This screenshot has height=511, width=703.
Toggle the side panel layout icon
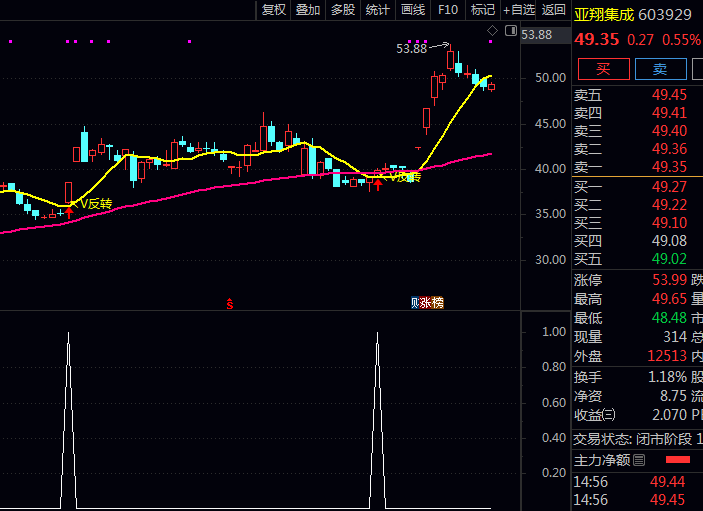[511, 30]
